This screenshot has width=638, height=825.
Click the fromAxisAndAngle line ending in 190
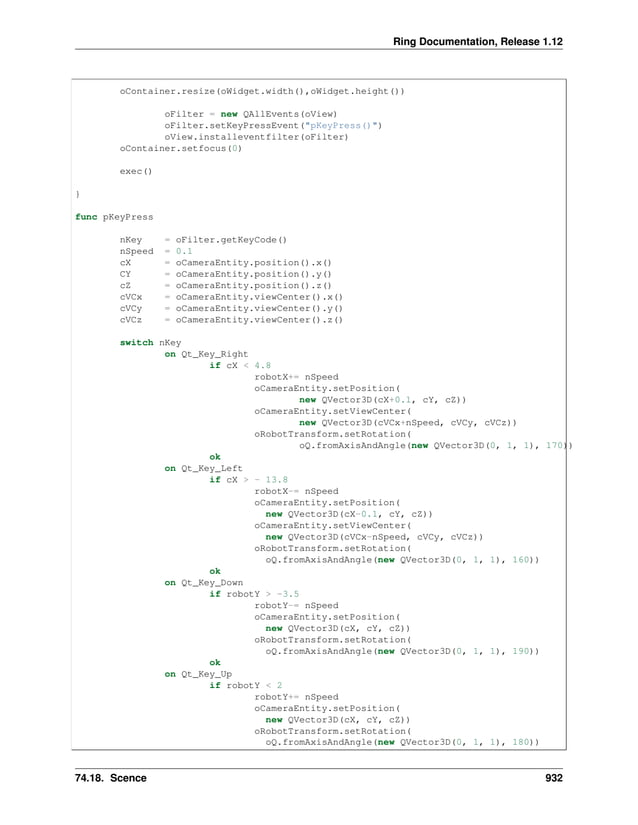tap(402, 651)
